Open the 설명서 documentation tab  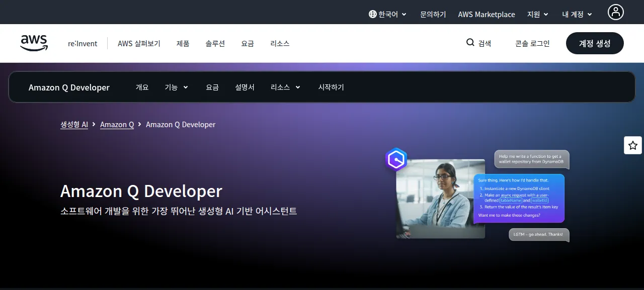(x=245, y=87)
